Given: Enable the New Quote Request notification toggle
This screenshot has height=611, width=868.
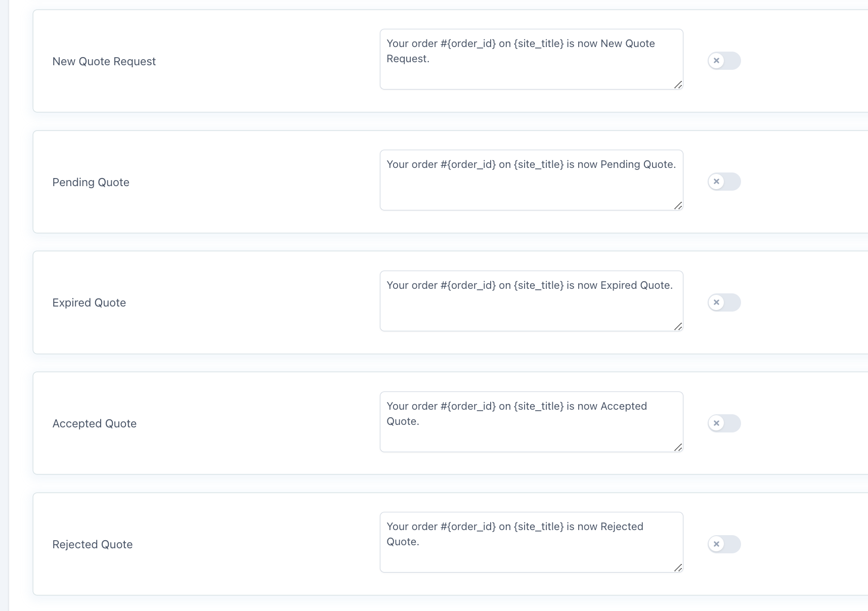Looking at the screenshot, I should pyautogui.click(x=724, y=61).
